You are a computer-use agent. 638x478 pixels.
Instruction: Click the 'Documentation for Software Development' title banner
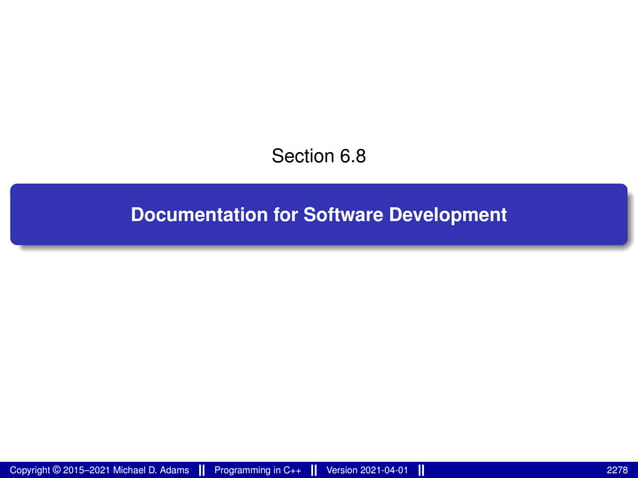(319, 214)
